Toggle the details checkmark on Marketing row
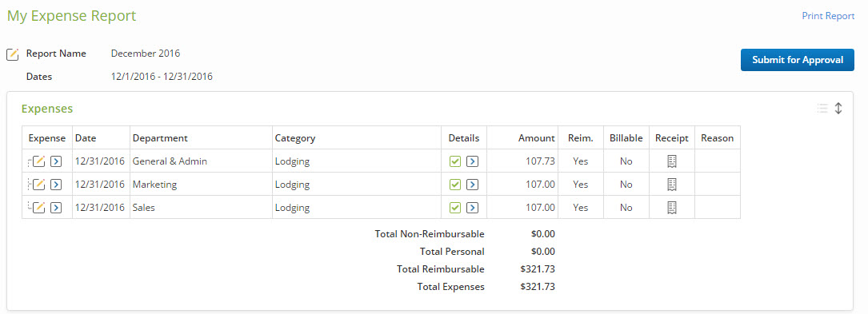The height and width of the screenshot is (314, 868). tap(455, 185)
